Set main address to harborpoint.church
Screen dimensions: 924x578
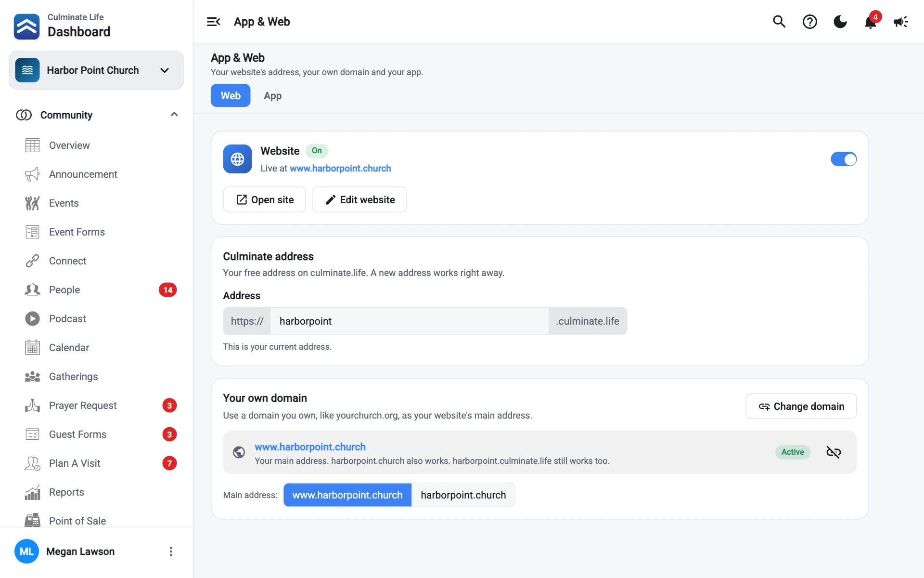[x=463, y=495]
